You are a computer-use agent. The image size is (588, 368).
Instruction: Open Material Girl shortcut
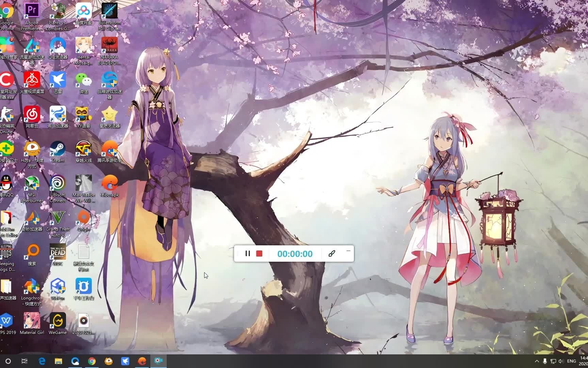[32, 323]
